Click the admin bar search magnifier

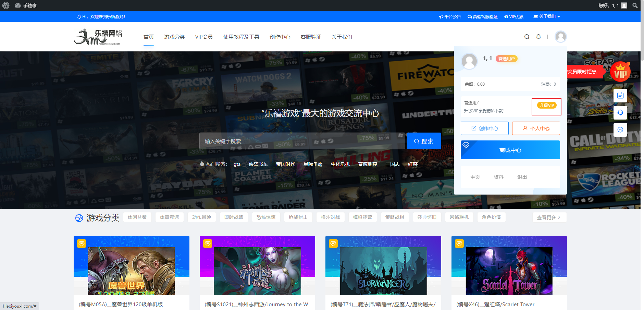pos(635,5)
